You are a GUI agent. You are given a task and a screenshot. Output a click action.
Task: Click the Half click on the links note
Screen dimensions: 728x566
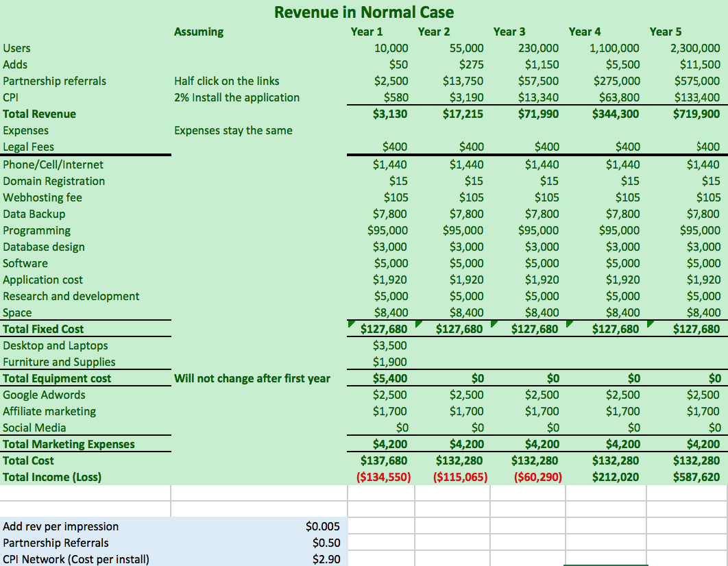tap(227, 81)
